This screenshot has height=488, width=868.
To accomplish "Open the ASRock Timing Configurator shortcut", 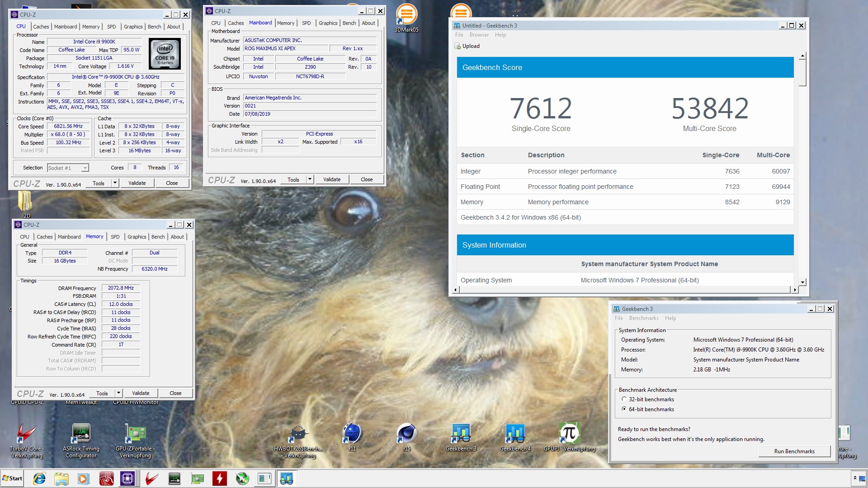I will [x=81, y=441].
